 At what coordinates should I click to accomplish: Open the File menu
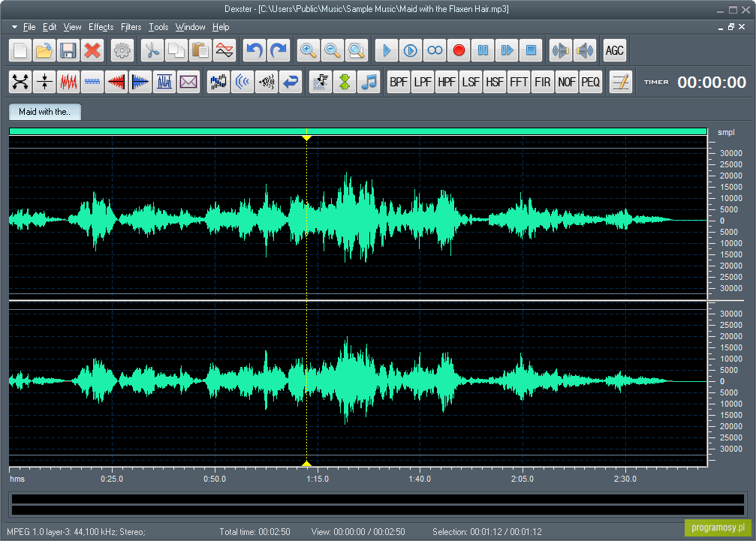[x=29, y=27]
